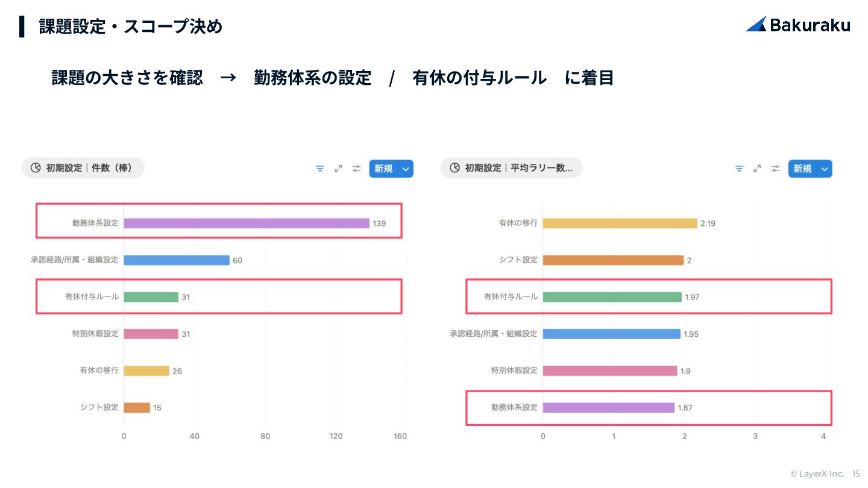
Task: Click the filter icon on 件数 chart
Action: [320, 169]
